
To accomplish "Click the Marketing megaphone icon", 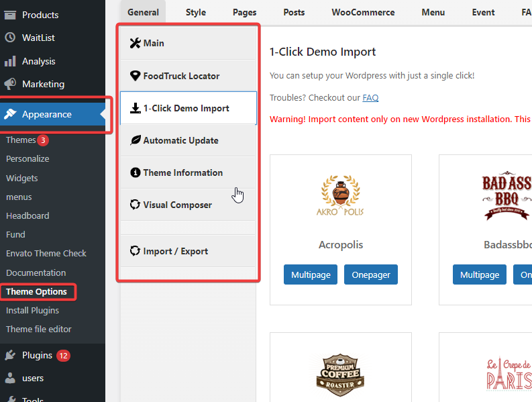I will click(x=10, y=84).
